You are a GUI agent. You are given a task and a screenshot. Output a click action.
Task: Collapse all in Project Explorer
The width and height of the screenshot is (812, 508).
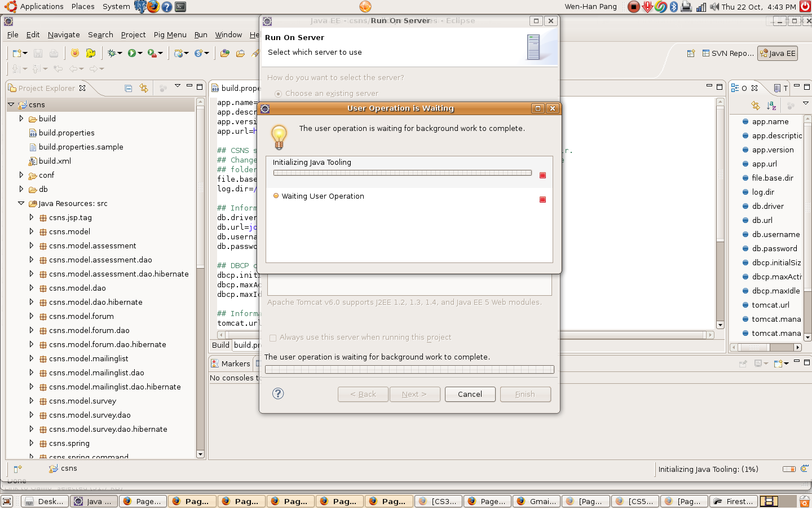[x=129, y=88]
